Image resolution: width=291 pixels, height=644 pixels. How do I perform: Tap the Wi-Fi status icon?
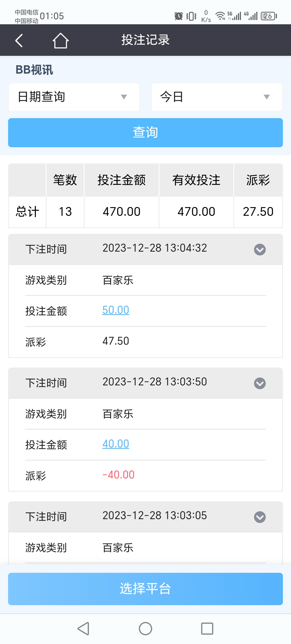220,16
